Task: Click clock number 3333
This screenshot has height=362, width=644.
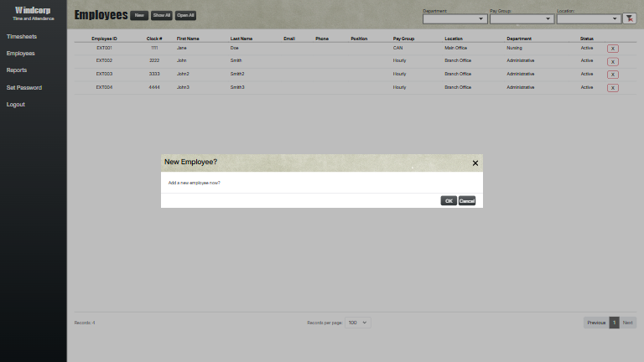Action: click(154, 74)
